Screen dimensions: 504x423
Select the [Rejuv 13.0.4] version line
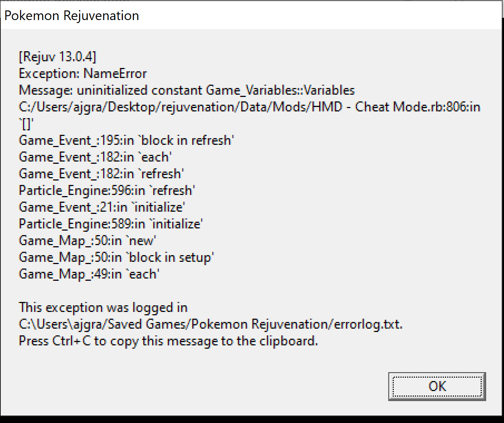[x=58, y=57]
